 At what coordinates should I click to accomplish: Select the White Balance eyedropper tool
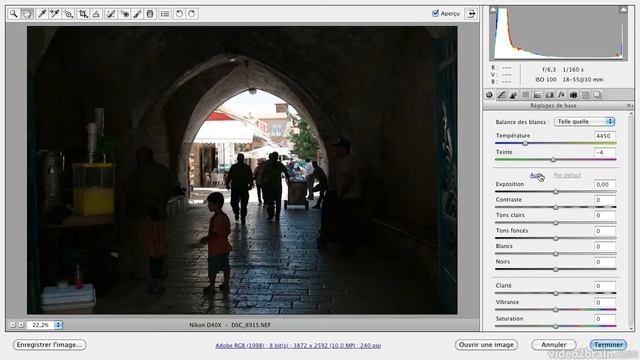[41, 14]
